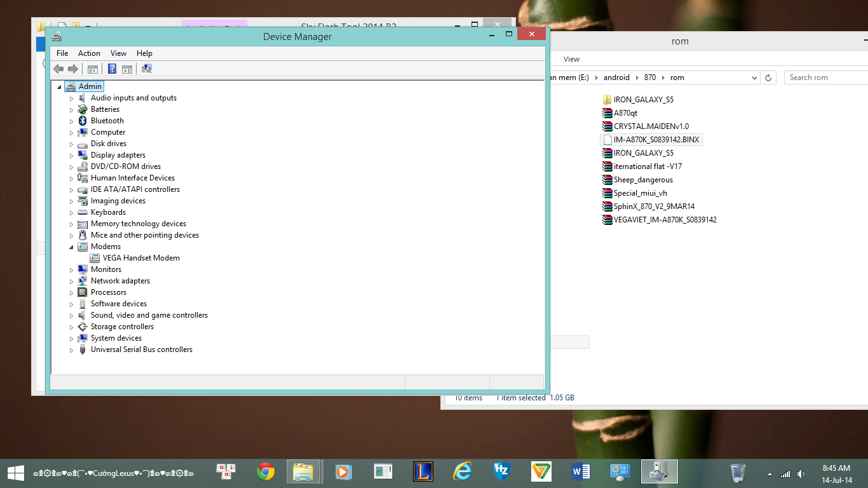
Task: Toggle the Show/Hide Action Pane toolbar icon
Action: (x=127, y=69)
